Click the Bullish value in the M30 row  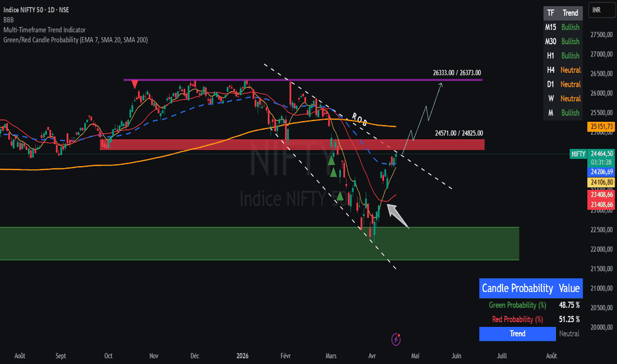point(570,41)
